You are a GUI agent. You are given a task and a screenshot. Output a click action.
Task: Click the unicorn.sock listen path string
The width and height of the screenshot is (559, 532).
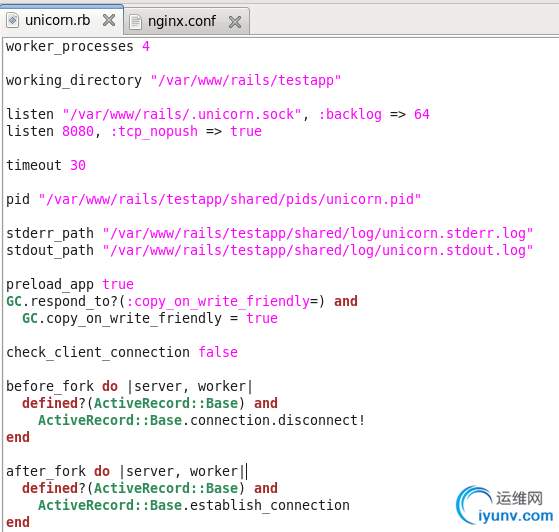click(182, 114)
